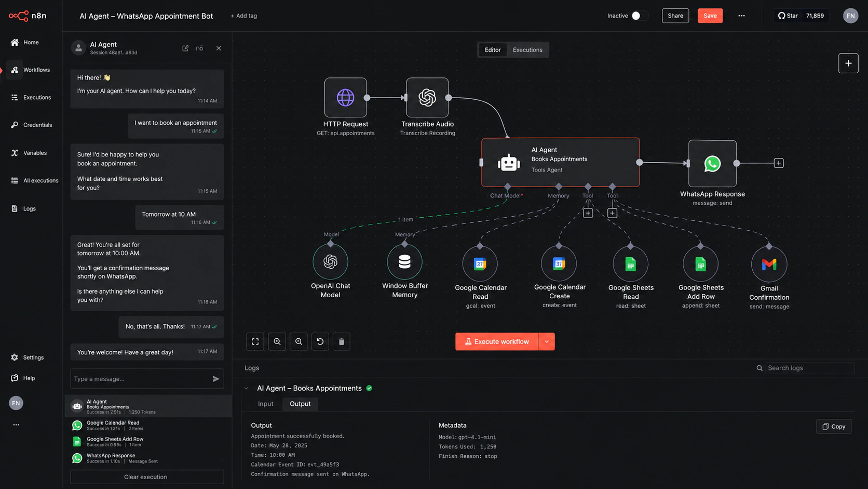Click Clear execution button
Viewport: 868px width, 489px height.
point(147,477)
